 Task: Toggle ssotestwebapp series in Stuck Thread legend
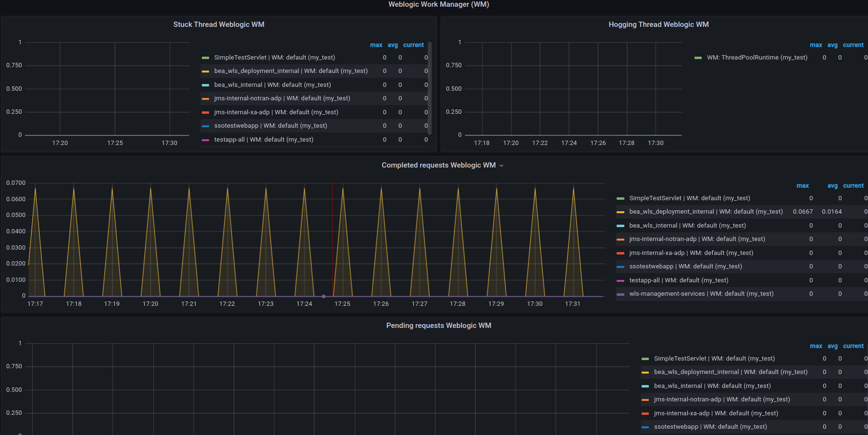tap(271, 126)
